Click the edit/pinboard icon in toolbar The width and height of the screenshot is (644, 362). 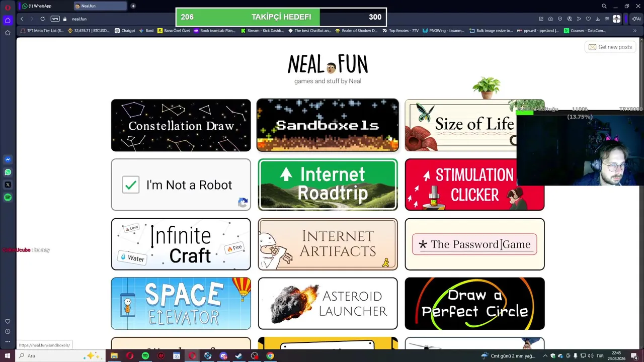541,19
